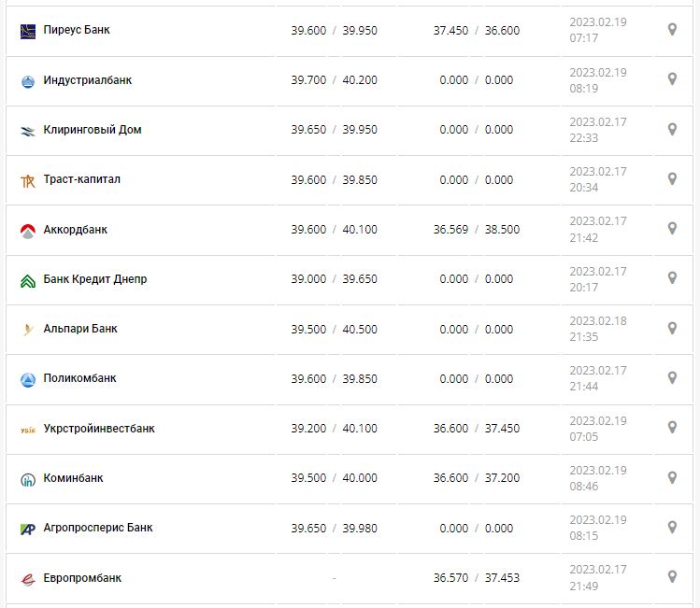Select the Агропросперис Банк name link

pos(98,528)
